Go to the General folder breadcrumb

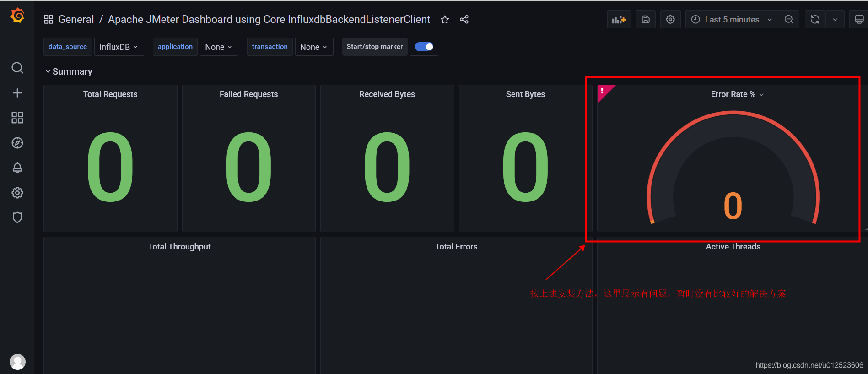pos(76,19)
